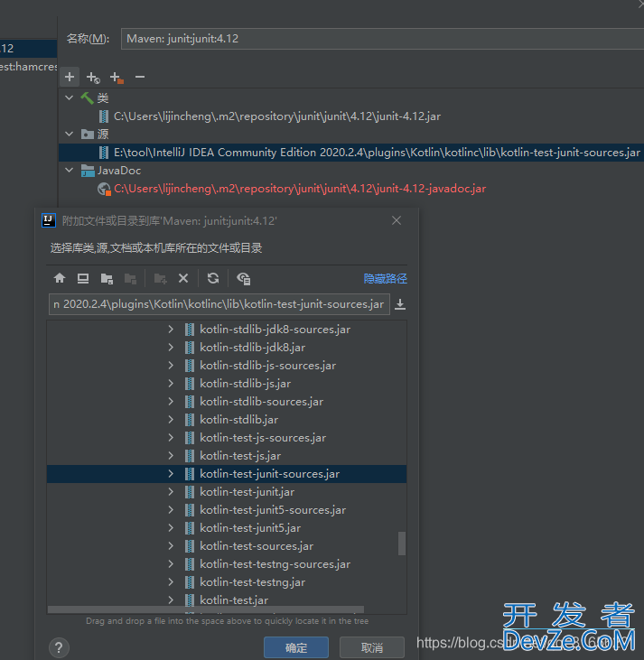Viewport: 644px width, 660px height.
Task: Select the hamcrest library in left list
Action: (28, 67)
